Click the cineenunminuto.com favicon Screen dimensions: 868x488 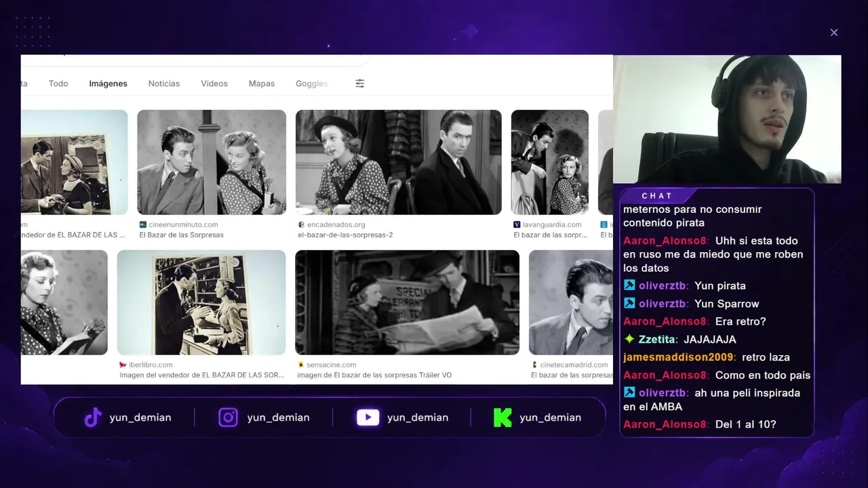pos(143,224)
